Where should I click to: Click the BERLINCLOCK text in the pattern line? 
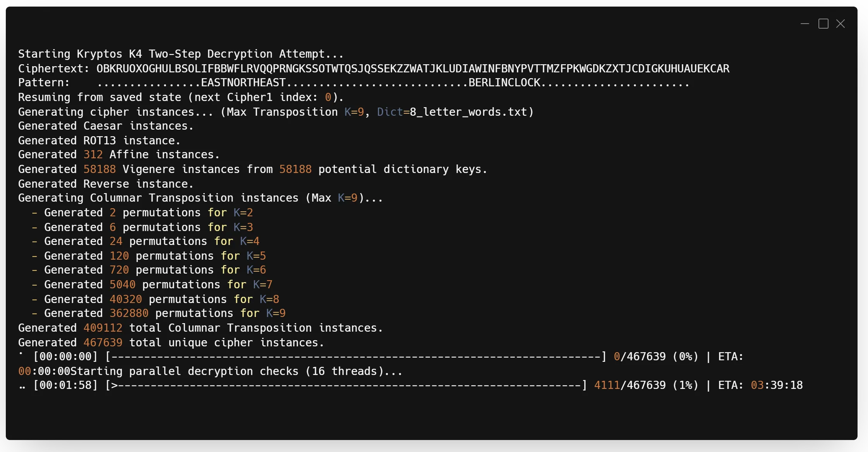click(504, 83)
